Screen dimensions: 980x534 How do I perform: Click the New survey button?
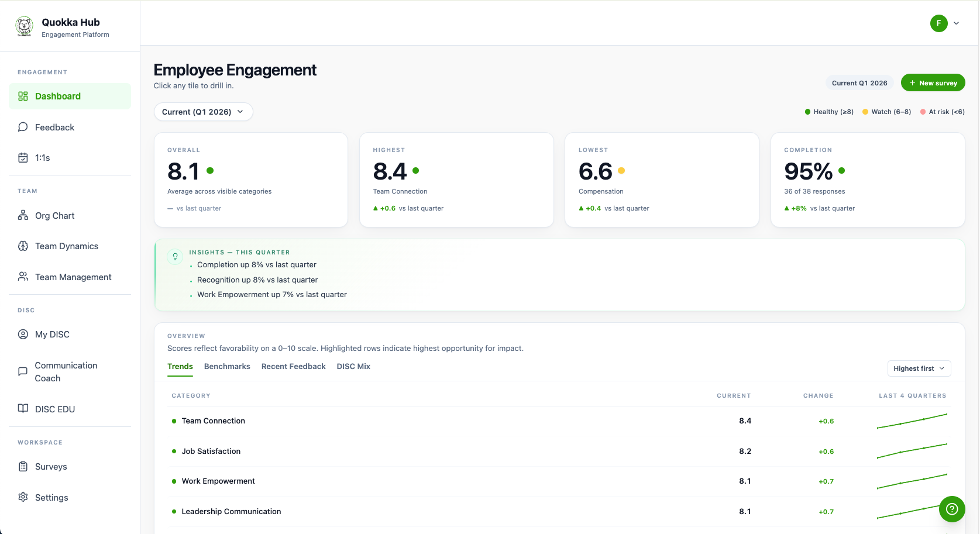click(933, 82)
